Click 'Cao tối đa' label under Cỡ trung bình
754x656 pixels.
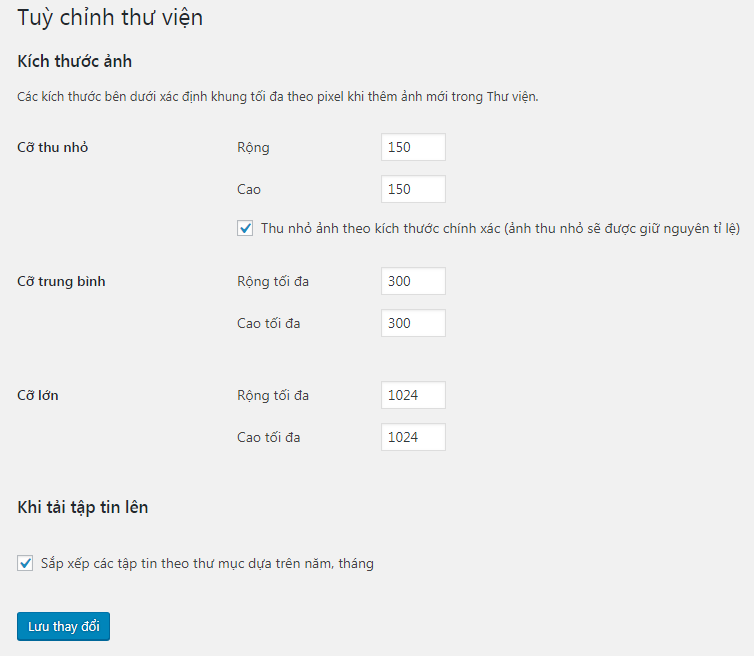269,323
